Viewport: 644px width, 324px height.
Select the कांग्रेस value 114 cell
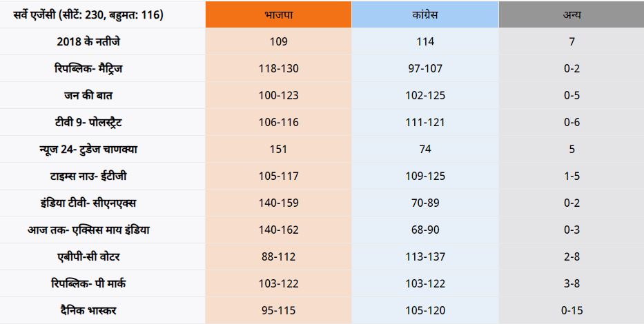(425, 41)
